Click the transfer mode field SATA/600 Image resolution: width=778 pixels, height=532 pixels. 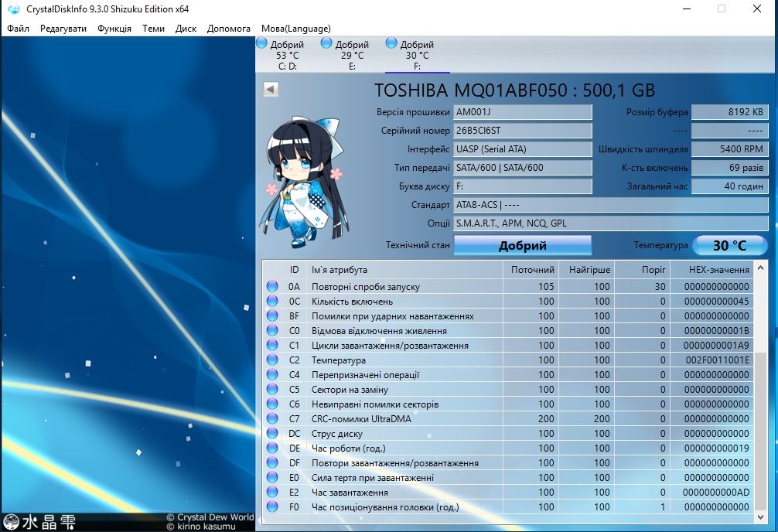(523, 167)
